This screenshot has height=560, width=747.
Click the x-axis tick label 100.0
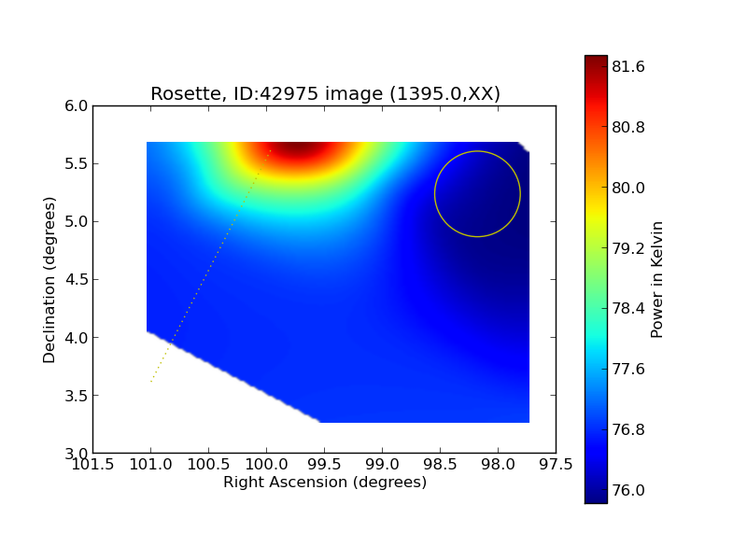click(267, 464)
